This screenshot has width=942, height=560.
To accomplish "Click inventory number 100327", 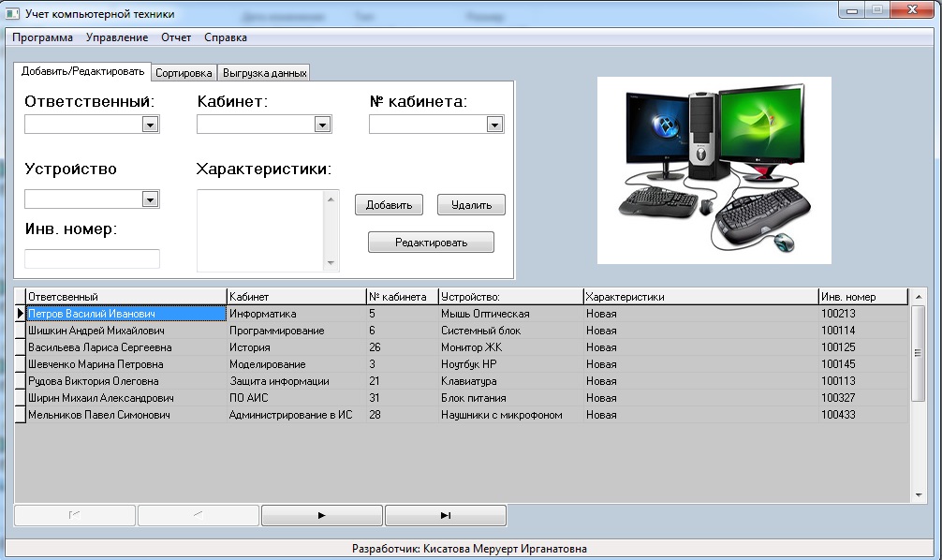I will click(x=862, y=398).
